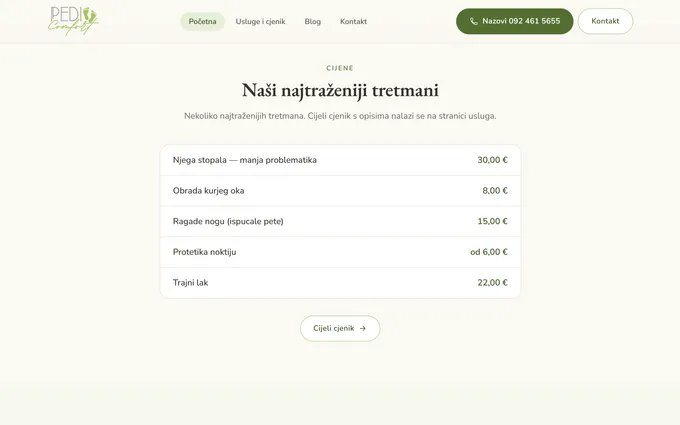This screenshot has width=680, height=425.
Task: Select Kontakt in the navigation menu
Action: pos(353,21)
